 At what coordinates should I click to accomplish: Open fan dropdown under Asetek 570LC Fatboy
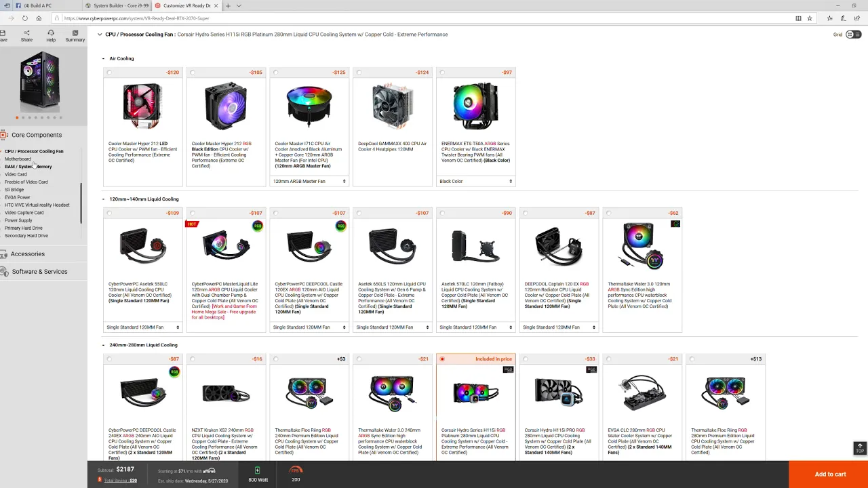pyautogui.click(x=476, y=327)
